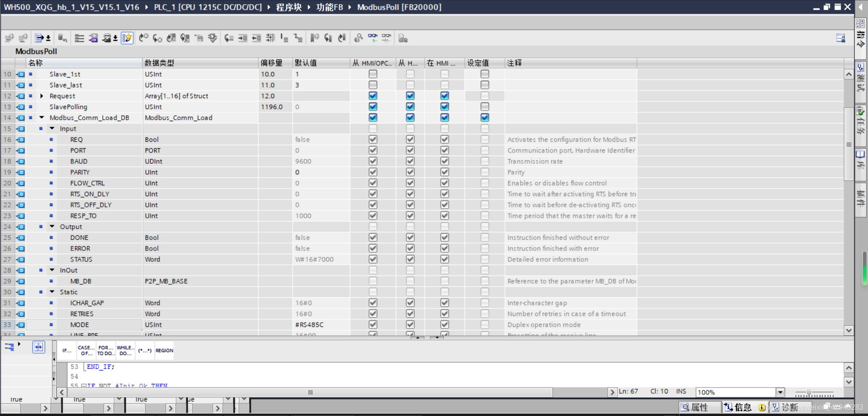Select the default value #RS485C cell
This screenshot has height=416, width=868.
[321, 325]
